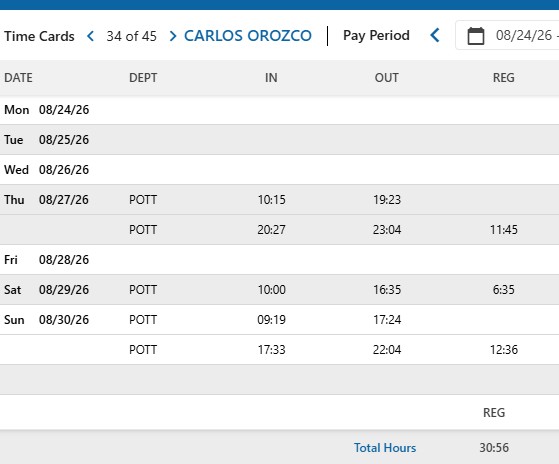Sort by DATE column header
The height and width of the screenshot is (464, 559).
pos(18,78)
